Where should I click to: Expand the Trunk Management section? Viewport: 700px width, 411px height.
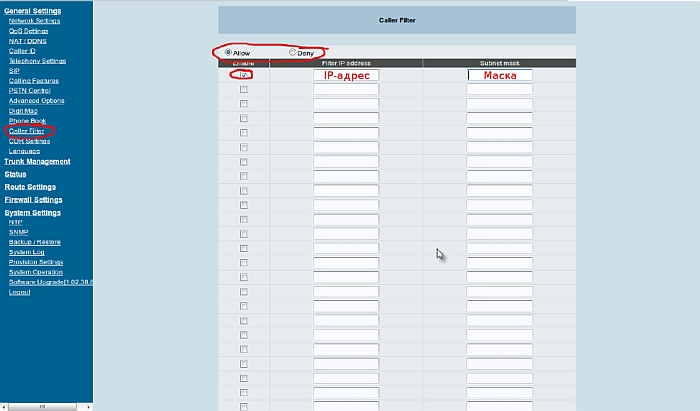tap(37, 161)
